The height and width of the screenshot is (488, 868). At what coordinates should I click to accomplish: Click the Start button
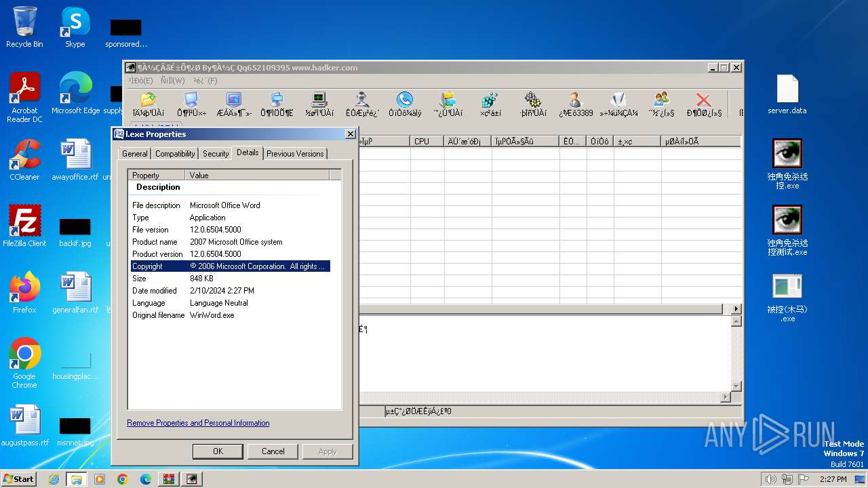[18, 479]
